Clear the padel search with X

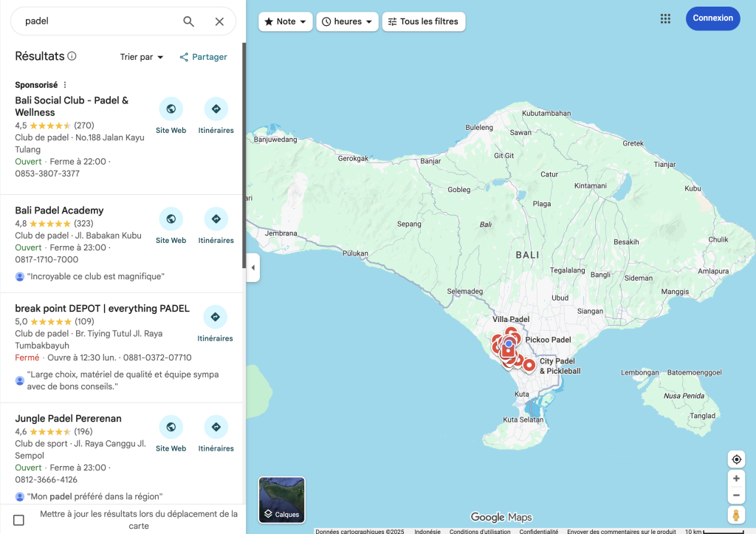coord(219,21)
